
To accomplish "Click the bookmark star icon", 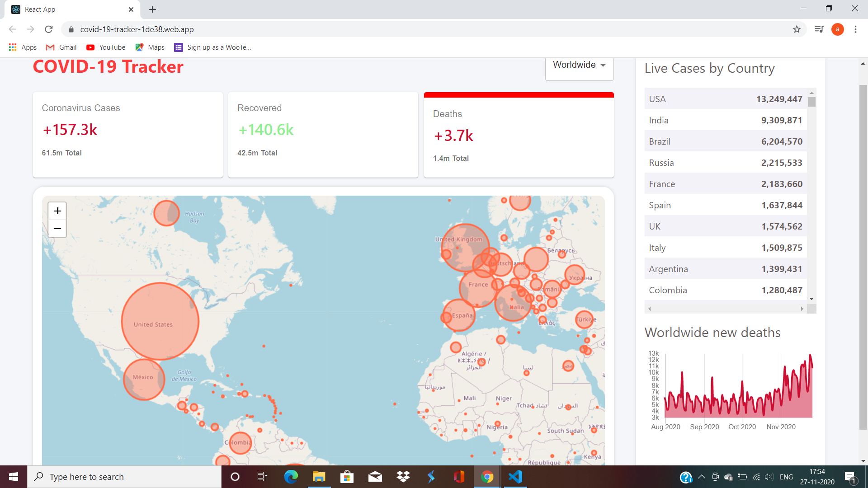I will coord(797,29).
